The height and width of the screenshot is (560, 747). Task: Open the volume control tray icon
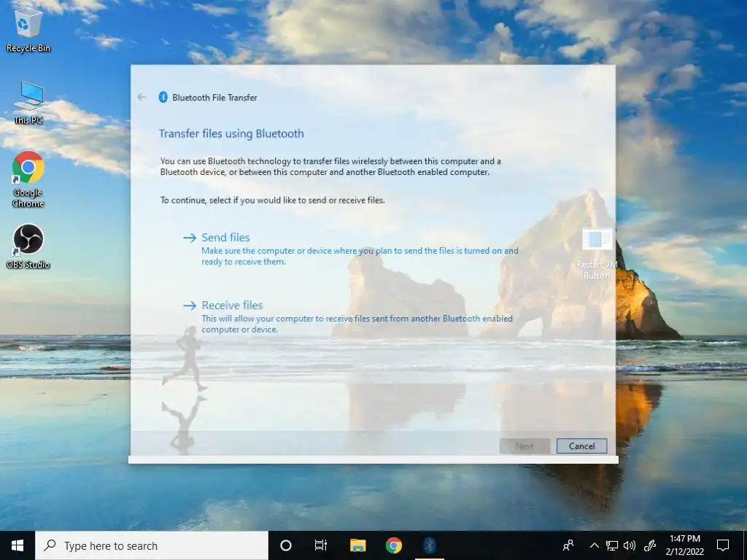click(x=630, y=545)
